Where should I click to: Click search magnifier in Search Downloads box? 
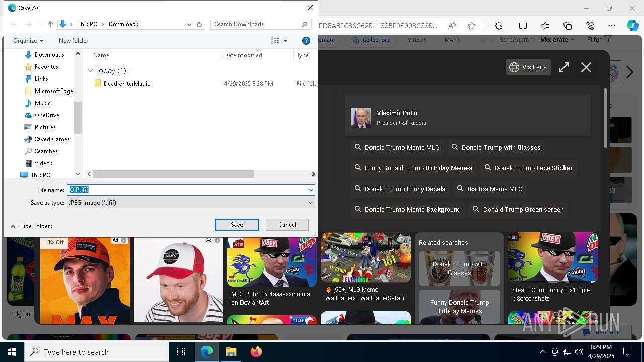coord(305,24)
